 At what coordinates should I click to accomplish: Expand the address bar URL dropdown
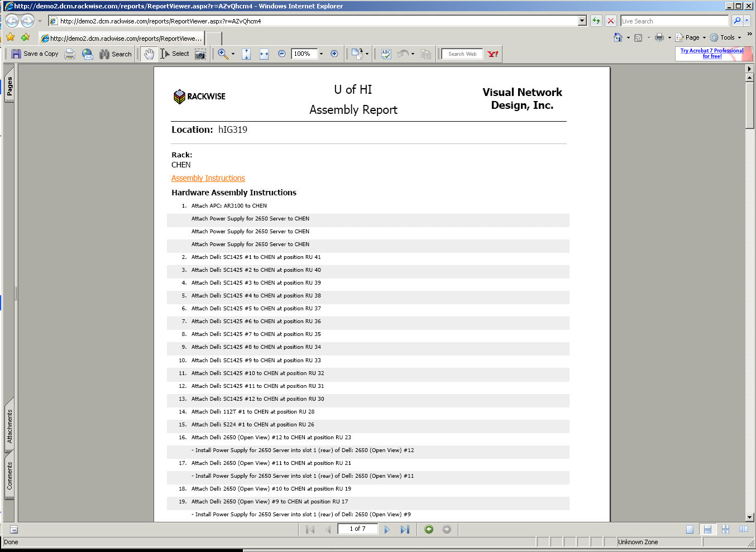click(582, 21)
